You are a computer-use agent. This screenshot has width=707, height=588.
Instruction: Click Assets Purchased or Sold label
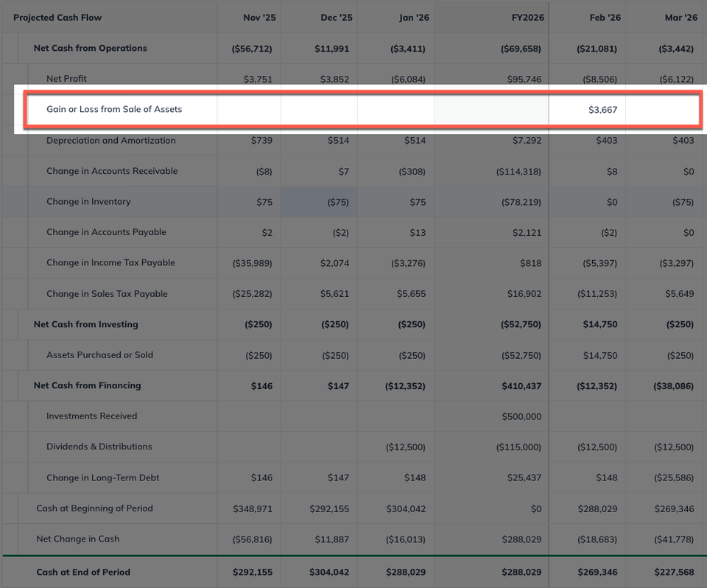point(99,355)
